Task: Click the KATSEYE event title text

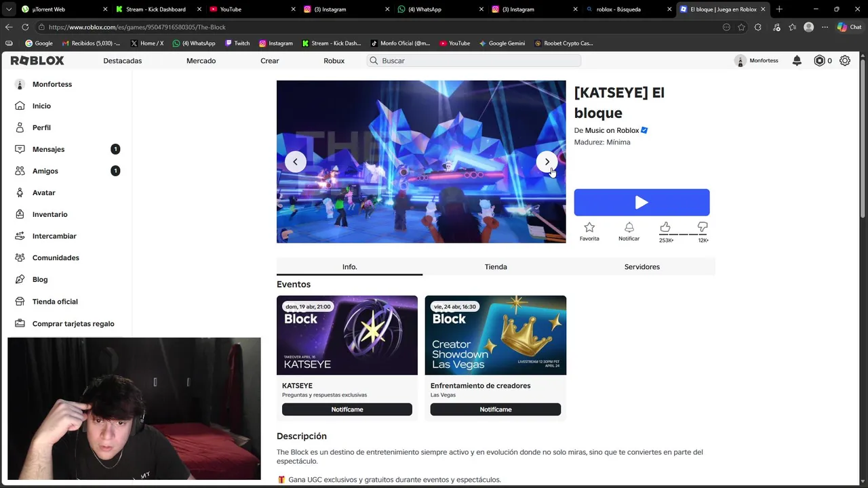Action: click(x=297, y=386)
